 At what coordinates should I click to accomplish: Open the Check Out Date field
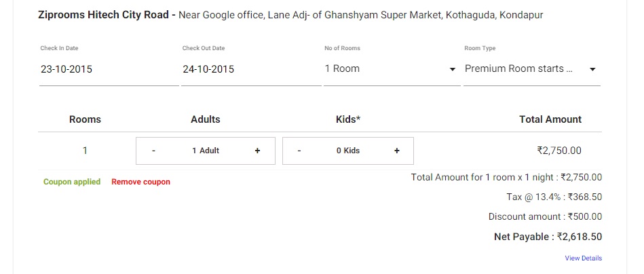[x=250, y=69]
